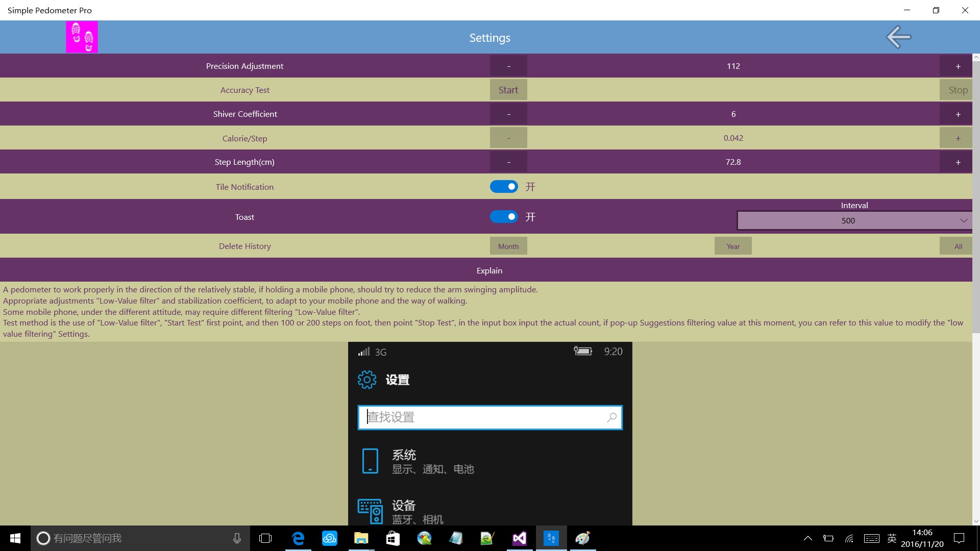
Task: Click the pink footprints app logo
Action: click(82, 37)
